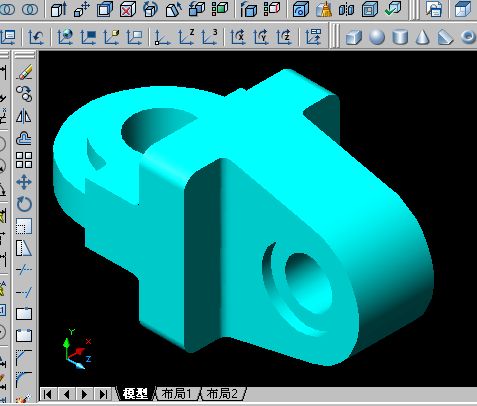Select the Copy Edges tool
477x406 pixels.
click(249, 9)
